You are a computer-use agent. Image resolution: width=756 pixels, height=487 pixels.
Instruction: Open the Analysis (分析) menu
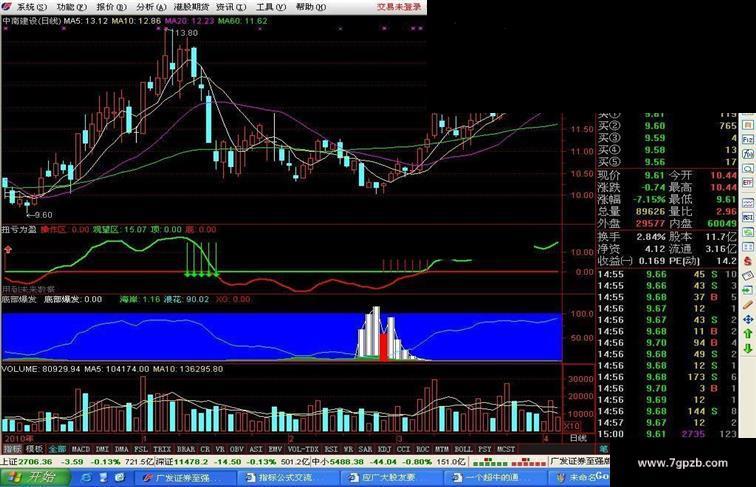(x=151, y=7)
